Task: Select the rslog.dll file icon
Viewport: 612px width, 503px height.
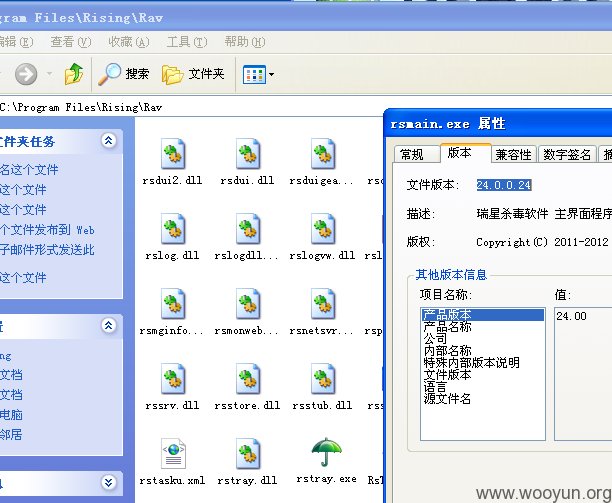Action: tap(173, 229)
